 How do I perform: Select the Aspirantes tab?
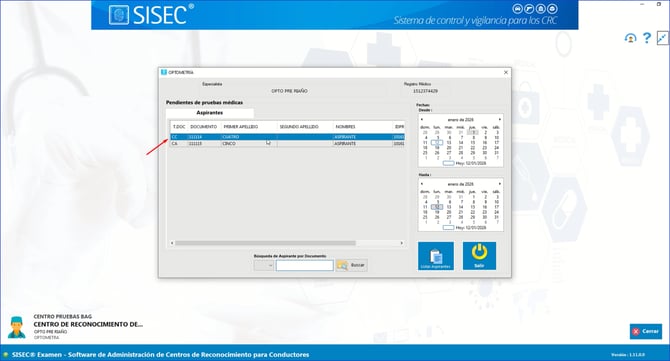pos(209,113)
